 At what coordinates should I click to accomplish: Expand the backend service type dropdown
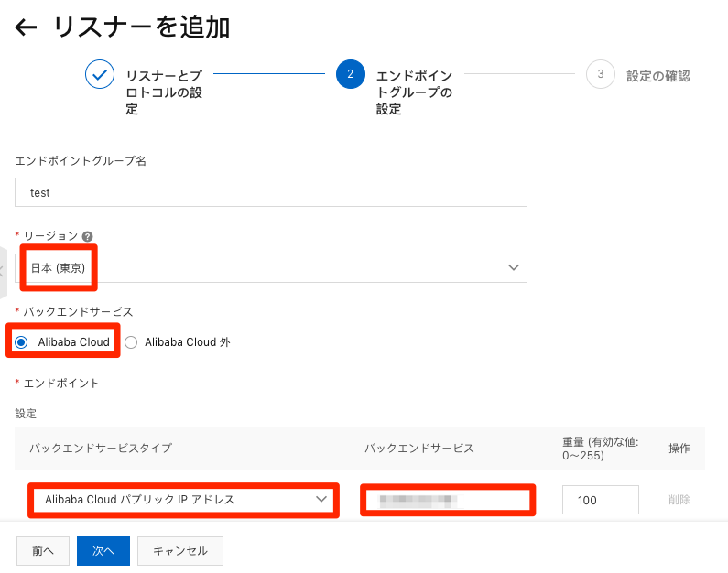183,500
